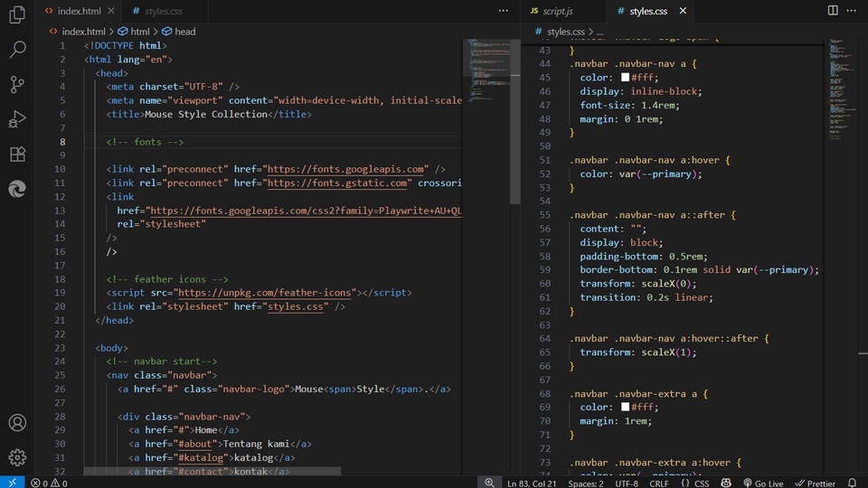The width and height of the screenshot is (868, 488).
Task: Open https://fonts.gstatic.com link on line 11
Action: [337, 183]
